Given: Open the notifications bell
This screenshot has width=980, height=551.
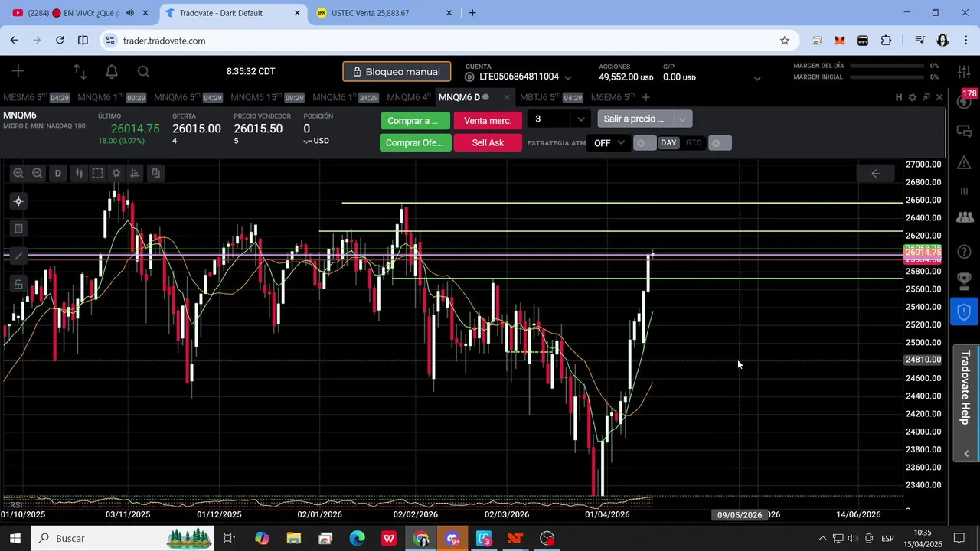Looking at the screenshot, I should click(x=112, y=71).
